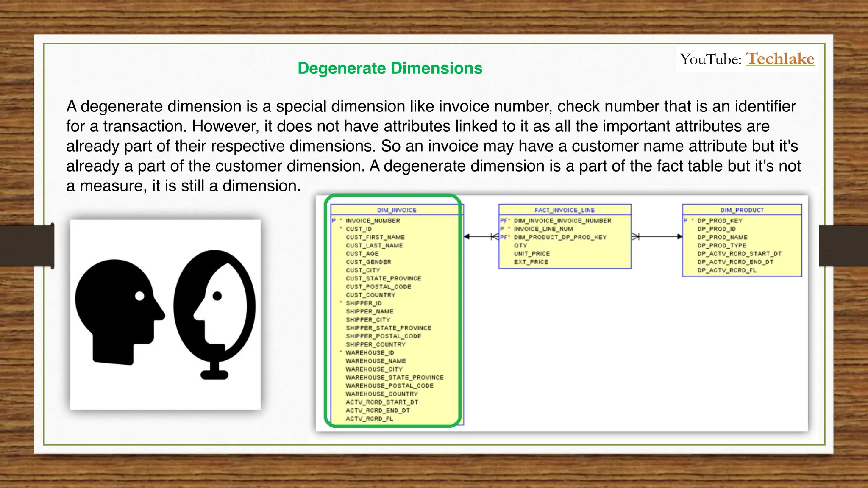Select the ACTV_RCRD_START_DT field in DIM_INVOICE
Screen dimensions: 868x488
click(x=382, y=402)
